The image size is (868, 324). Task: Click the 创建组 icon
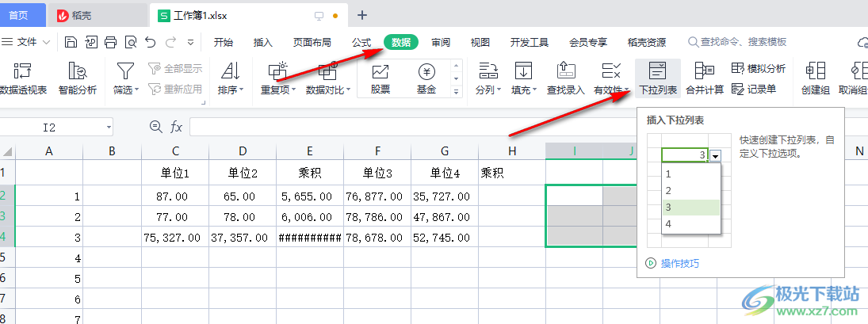point(816,71)
